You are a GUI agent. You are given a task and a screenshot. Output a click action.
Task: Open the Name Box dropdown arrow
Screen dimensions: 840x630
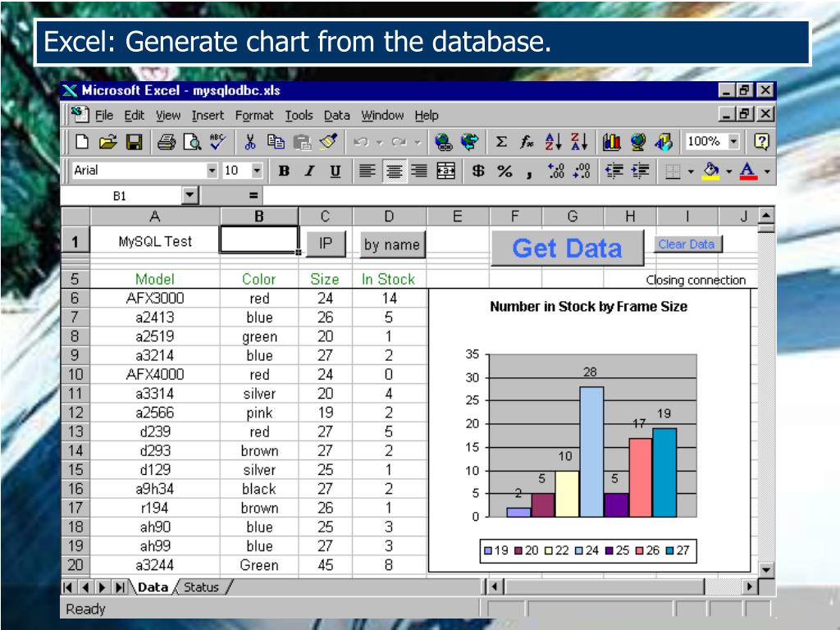190,195
